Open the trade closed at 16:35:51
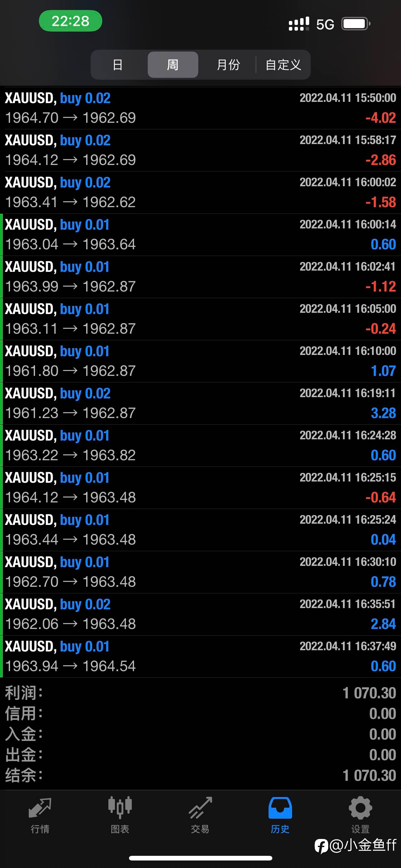This screenshot has height=868, width=401. point(200,614)
